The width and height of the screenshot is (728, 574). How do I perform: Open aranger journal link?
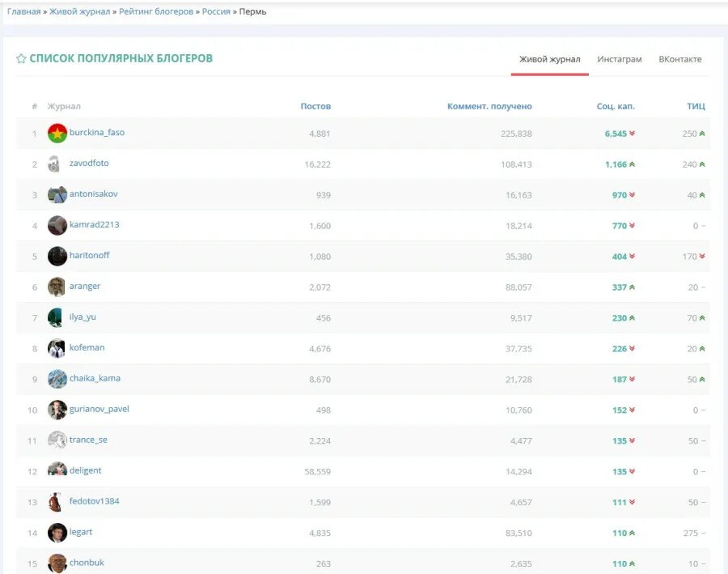84,287
